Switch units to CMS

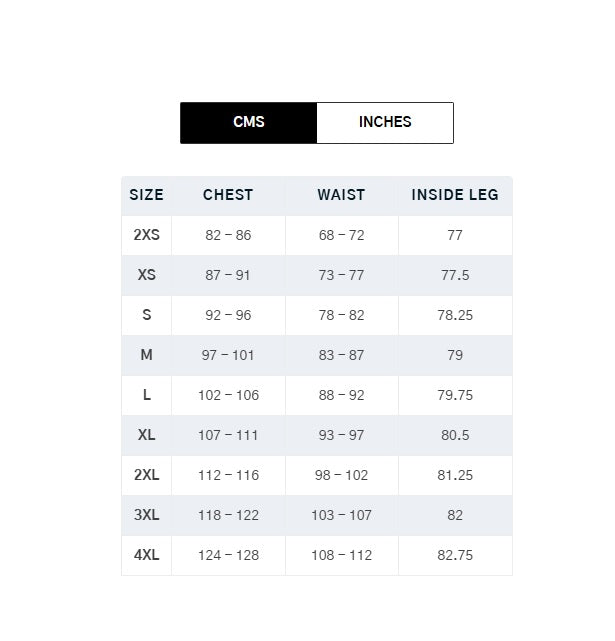click(x=249, y=123)
